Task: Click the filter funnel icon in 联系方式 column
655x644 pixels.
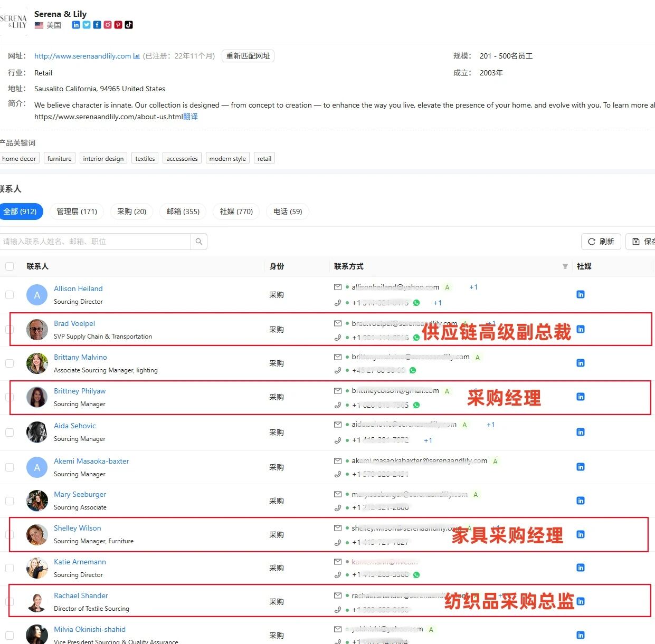Action: pos(565,266)
